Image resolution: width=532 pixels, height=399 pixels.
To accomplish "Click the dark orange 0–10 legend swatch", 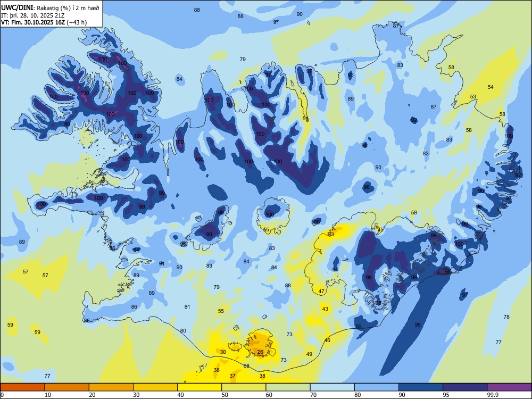I will pos(22,387).
